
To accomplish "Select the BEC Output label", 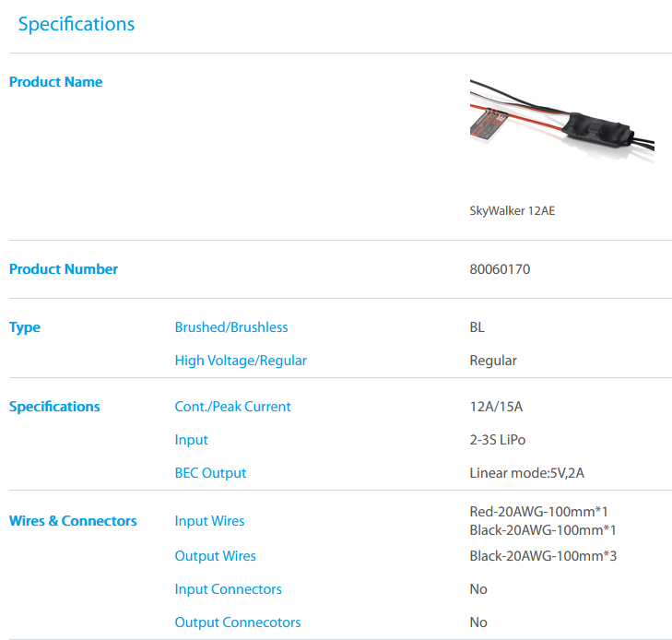I will coord(210,473).
